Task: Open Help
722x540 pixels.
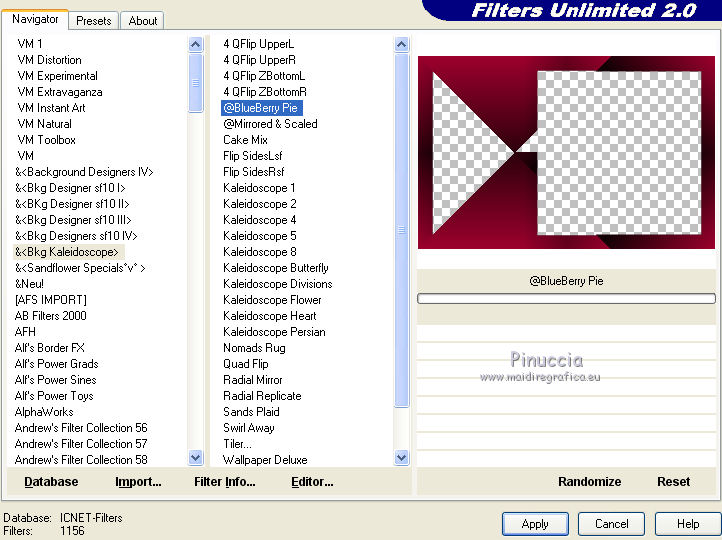Action: pyautogui.click(x=688, y=524)
